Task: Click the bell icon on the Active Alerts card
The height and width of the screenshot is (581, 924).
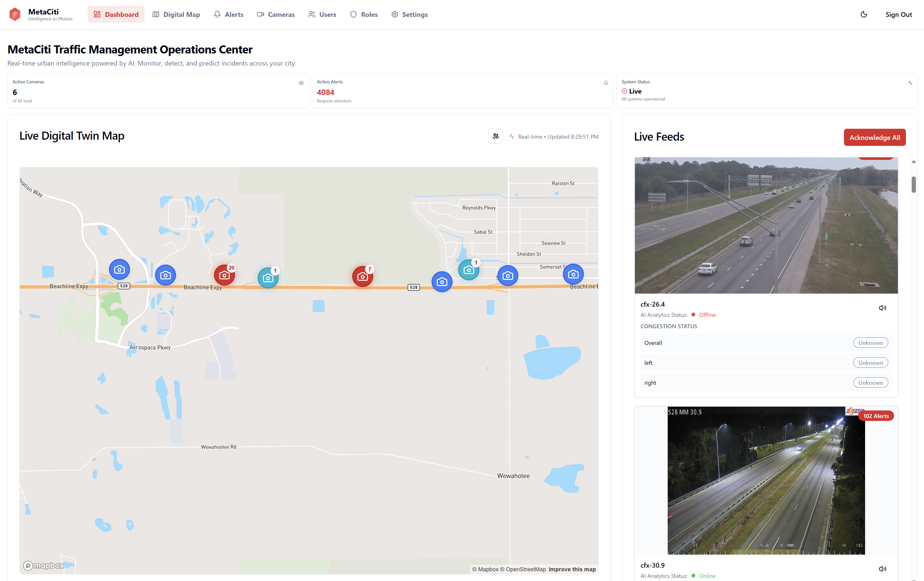Action: coord(606,82)
